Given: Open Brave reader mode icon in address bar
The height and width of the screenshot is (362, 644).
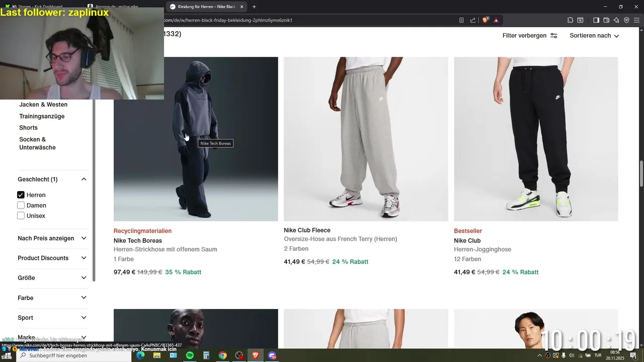Looking at the screenshot, I should (461, 20).
